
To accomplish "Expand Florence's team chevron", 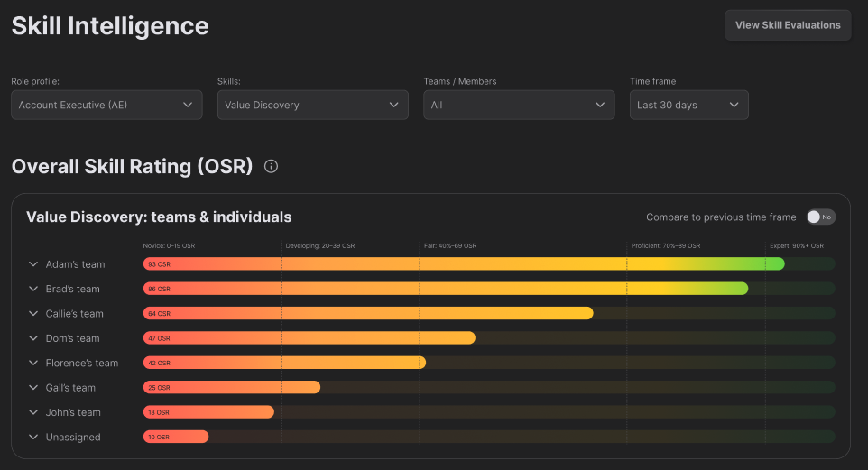I will 33,363.
